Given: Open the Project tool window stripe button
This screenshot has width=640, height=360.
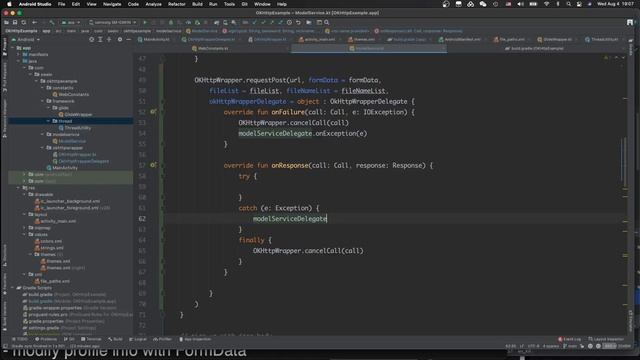Looking at the screenshot, I should click(x=4, y=47).
